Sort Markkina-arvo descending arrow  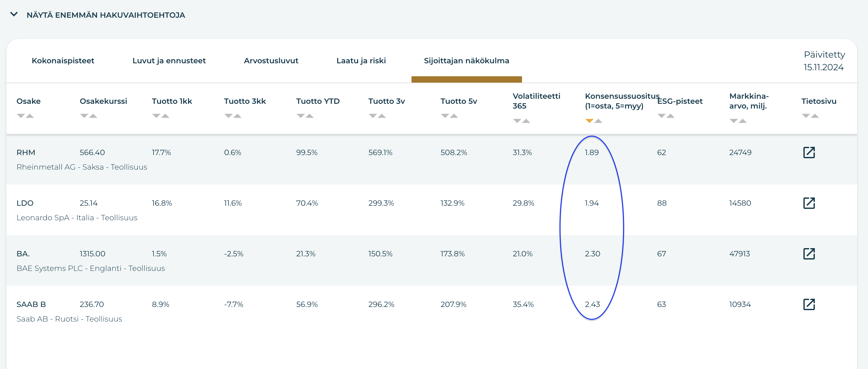(733, 121)
